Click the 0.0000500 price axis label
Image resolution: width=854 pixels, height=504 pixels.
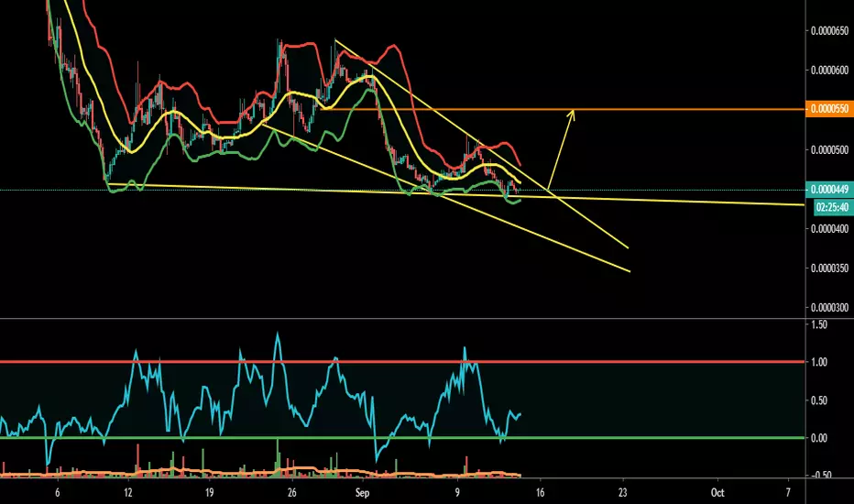829,150
